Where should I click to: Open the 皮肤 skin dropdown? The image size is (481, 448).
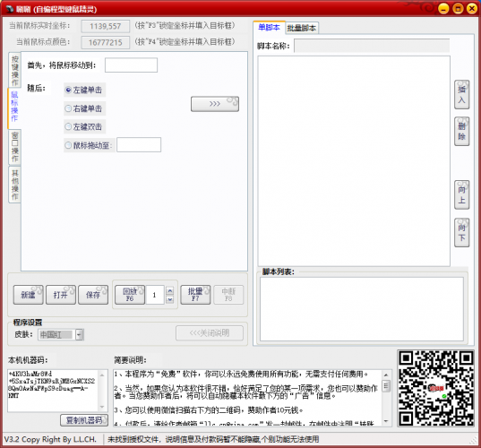coord(80,334)
